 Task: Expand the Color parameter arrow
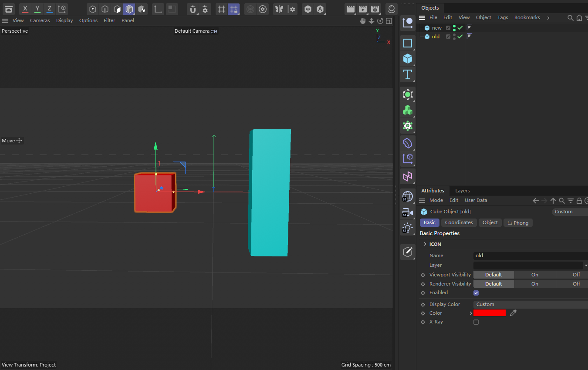[471, 313]
